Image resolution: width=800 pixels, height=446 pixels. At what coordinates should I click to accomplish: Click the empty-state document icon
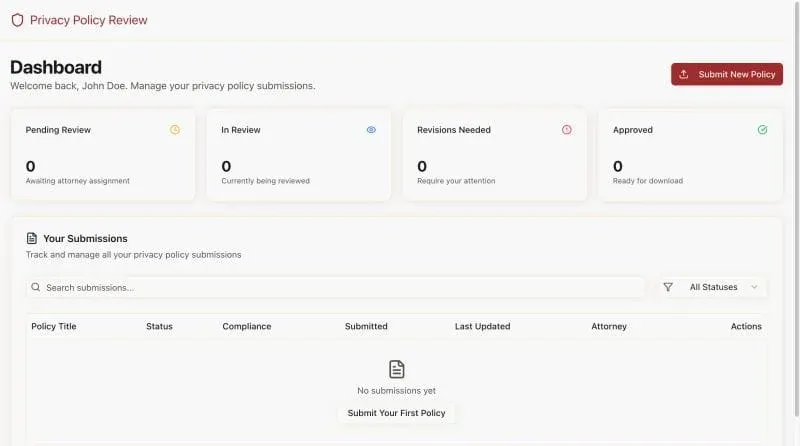pos(397,369)
